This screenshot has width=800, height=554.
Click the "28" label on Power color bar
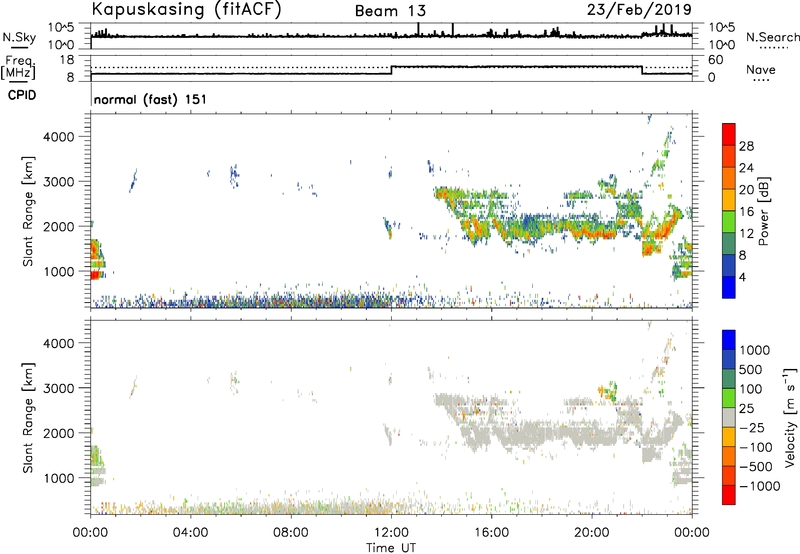click(x=746, y=146)
